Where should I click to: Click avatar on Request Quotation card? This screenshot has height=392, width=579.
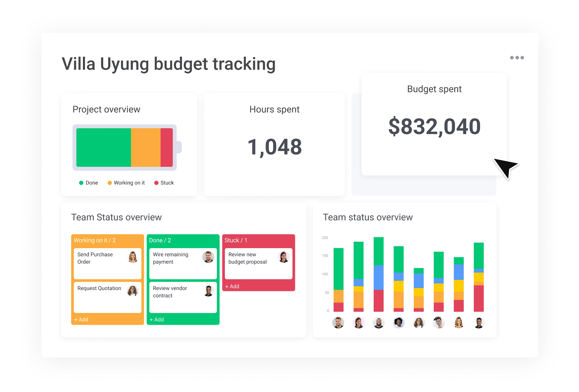(133, 291)
